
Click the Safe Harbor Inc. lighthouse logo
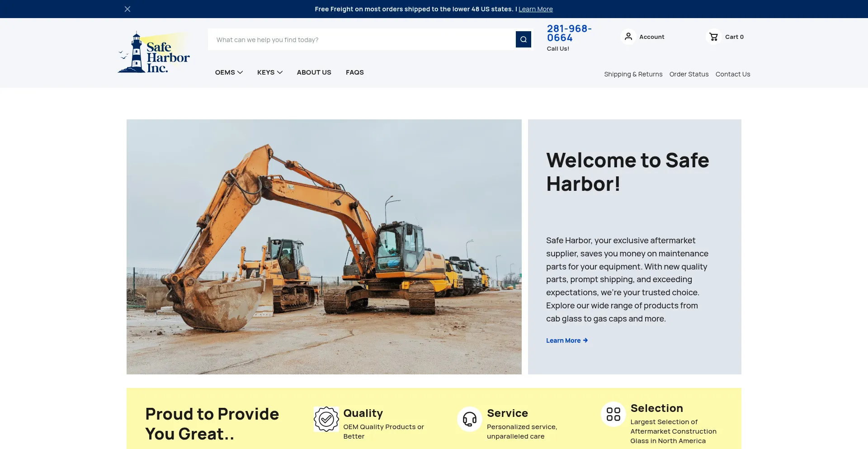point(154,52)
